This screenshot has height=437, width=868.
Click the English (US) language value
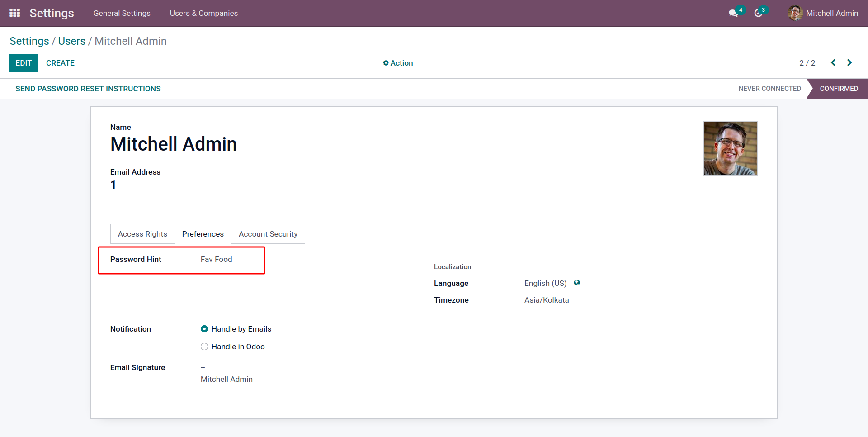tap(545, 283)
